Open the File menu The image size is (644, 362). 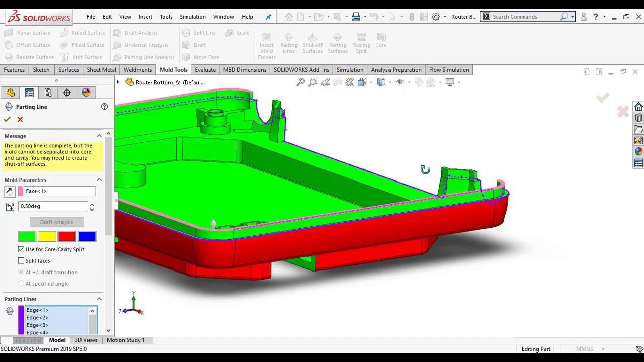coord(91,17)
